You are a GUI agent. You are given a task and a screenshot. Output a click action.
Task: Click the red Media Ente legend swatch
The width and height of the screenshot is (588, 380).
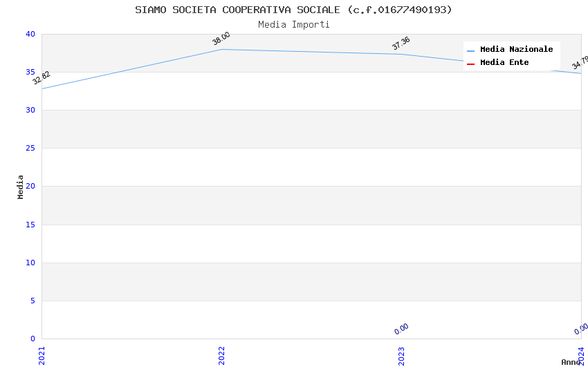pyautogui.click(x=470, y=64)
